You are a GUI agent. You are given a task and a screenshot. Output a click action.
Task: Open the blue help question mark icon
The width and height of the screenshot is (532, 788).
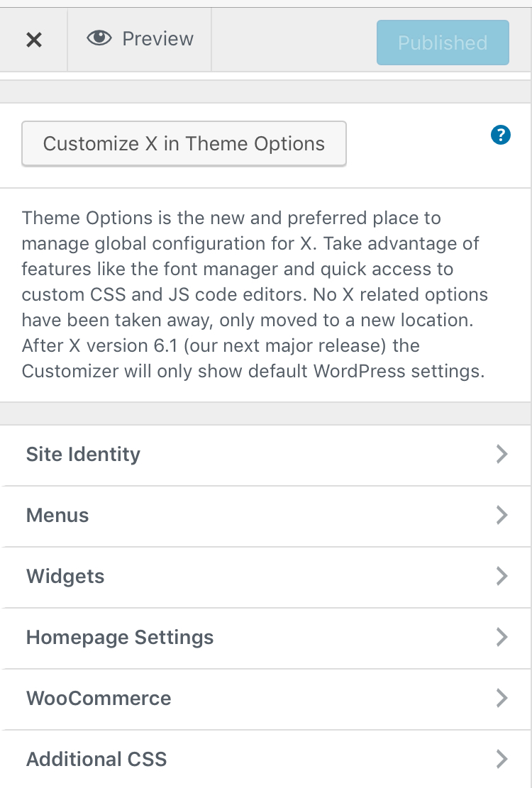click(x=500, y=135)
